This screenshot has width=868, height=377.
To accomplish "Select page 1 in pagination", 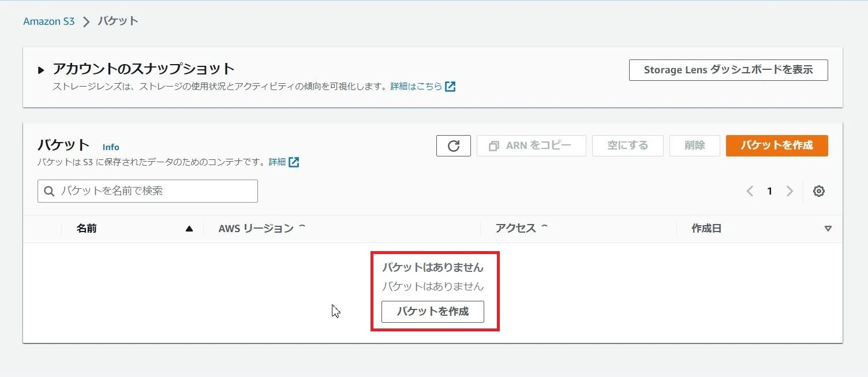I will (769, 191).
